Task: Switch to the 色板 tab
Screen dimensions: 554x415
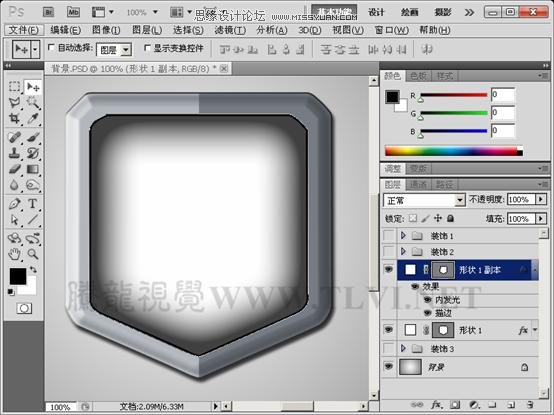Action: coord(418,76)
